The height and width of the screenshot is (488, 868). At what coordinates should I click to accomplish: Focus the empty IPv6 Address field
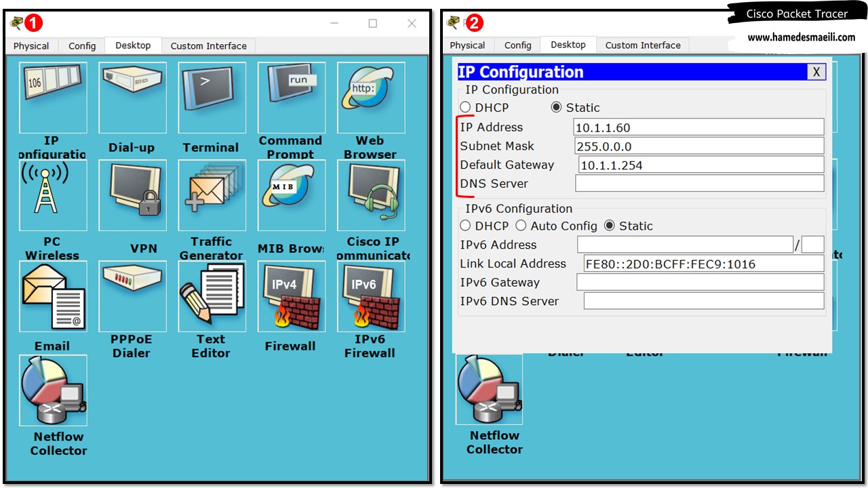point(685,245)
